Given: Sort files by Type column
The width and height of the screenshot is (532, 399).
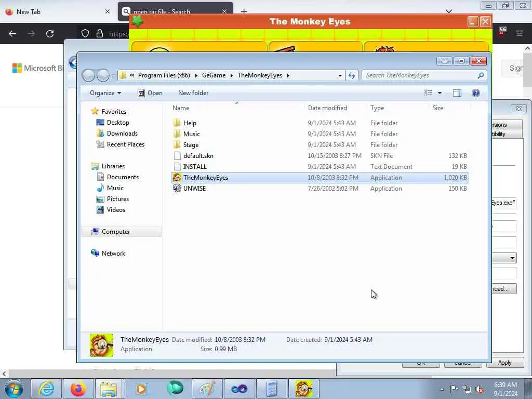Looking at the screenshot, I should coord(377,108).
